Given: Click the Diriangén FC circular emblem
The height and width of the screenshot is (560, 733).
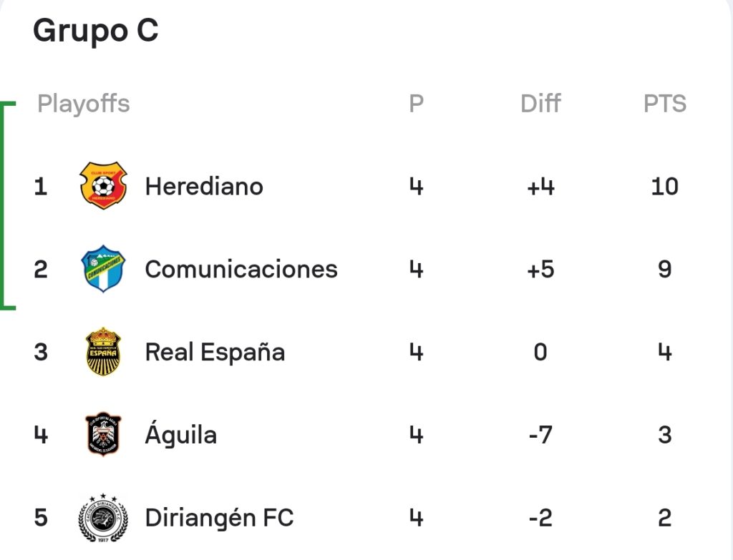Looking at the screenshot, I should [103, 518].
